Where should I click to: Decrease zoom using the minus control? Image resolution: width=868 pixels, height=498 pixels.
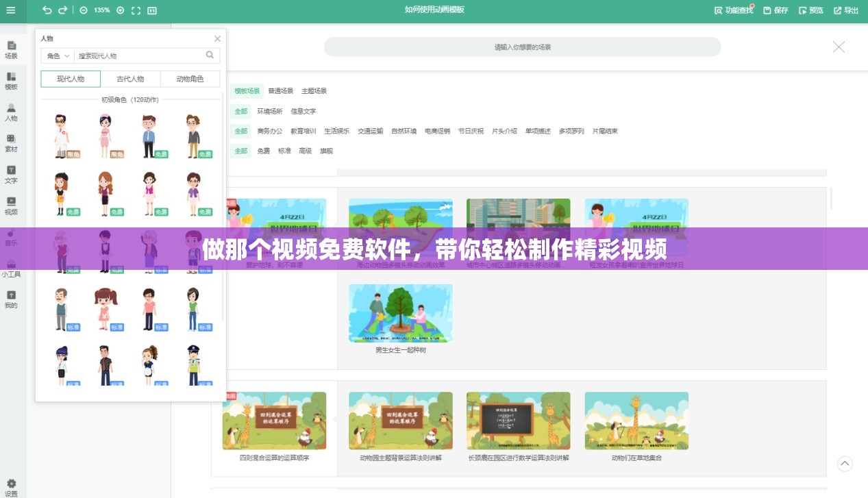coord(84,10)
